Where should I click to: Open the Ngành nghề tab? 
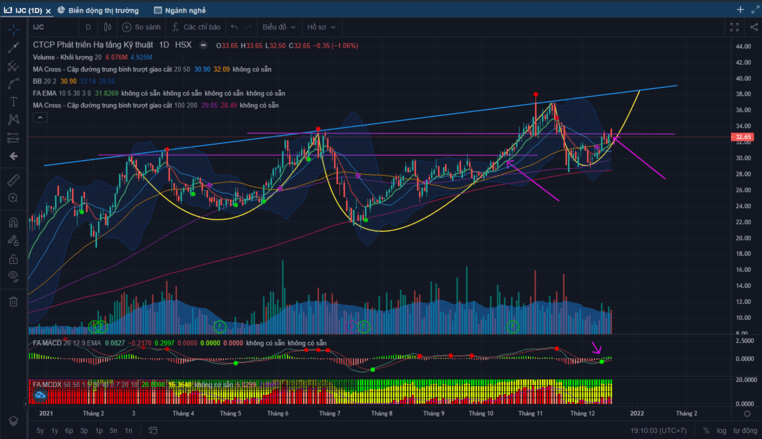(178, 9)
